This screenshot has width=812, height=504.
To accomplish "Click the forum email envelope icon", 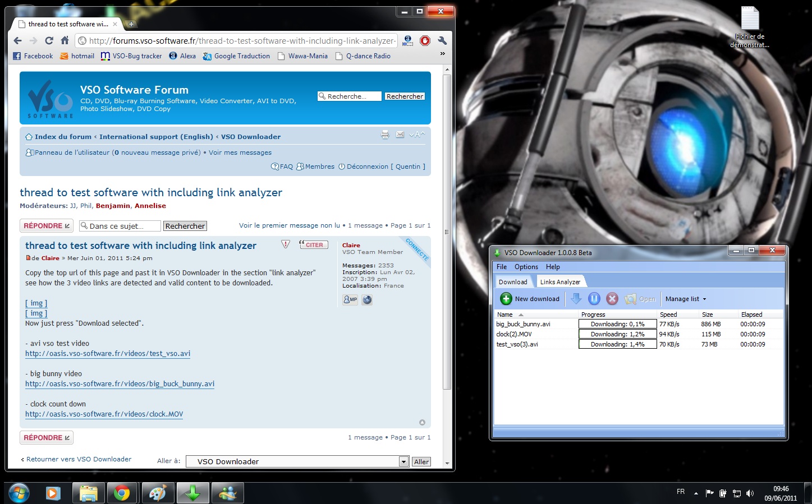I will pos(400,135).
